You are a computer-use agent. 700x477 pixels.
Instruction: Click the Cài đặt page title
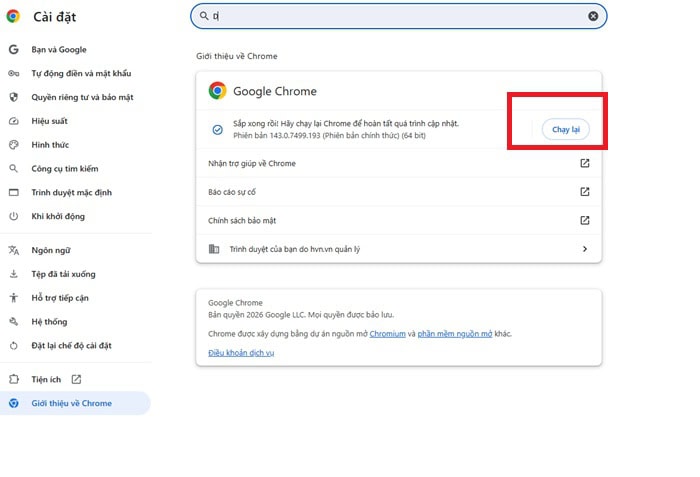pyautogui.click(x=54, y=17)
